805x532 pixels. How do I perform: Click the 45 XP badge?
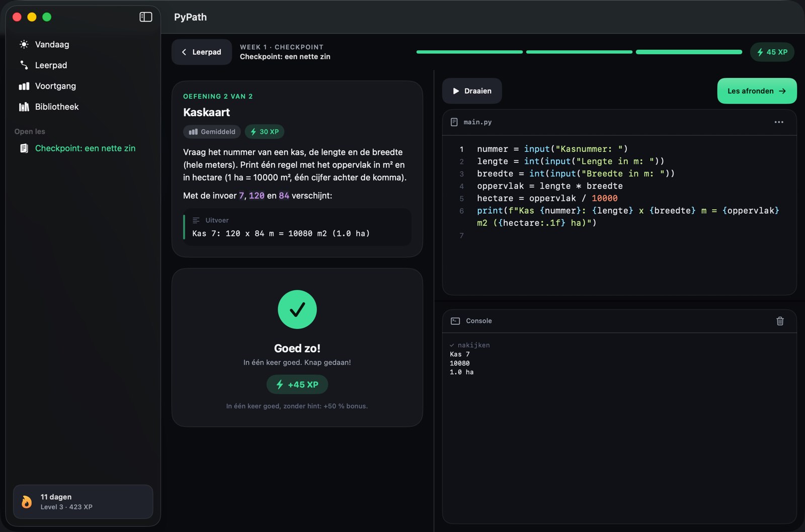[772, 52]
